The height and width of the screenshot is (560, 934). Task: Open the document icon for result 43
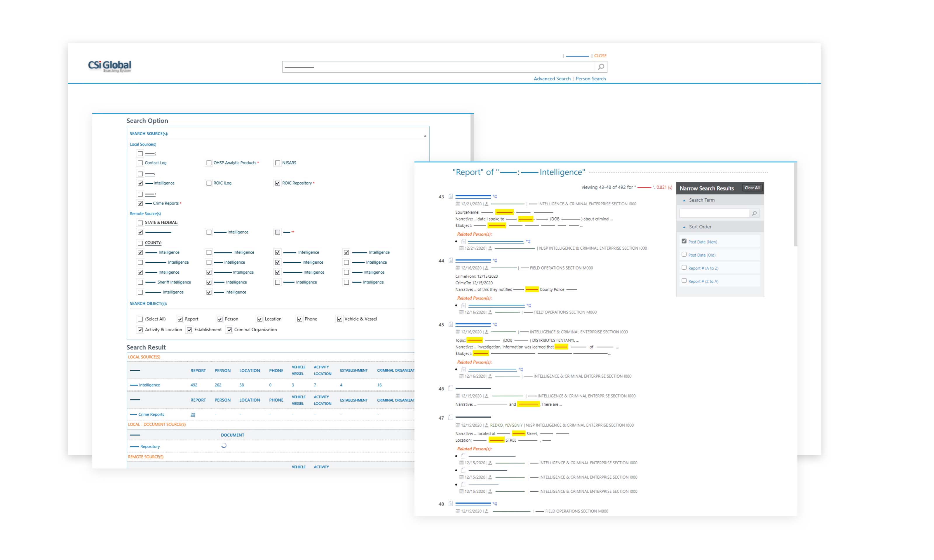(x=450, y=196)
